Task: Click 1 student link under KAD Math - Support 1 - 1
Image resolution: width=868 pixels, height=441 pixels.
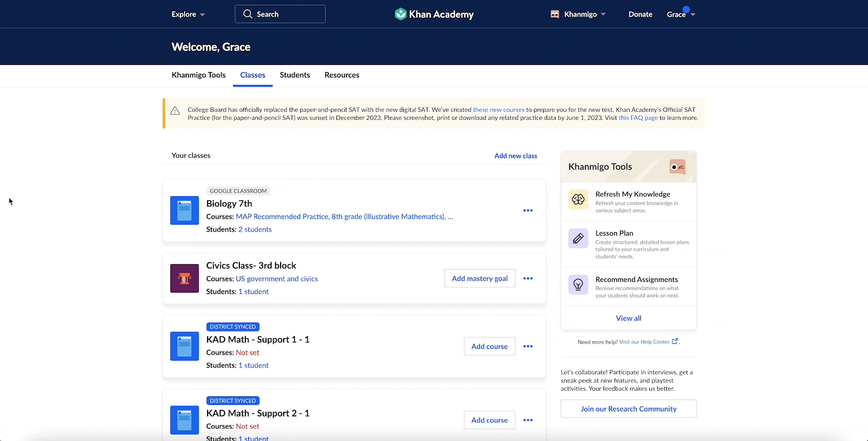Action: [253, 365]
